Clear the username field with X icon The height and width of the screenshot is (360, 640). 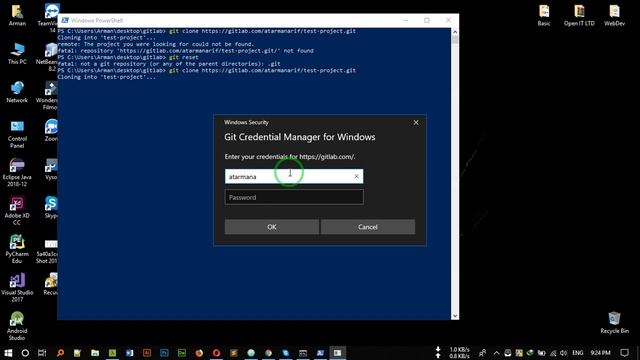356,176
